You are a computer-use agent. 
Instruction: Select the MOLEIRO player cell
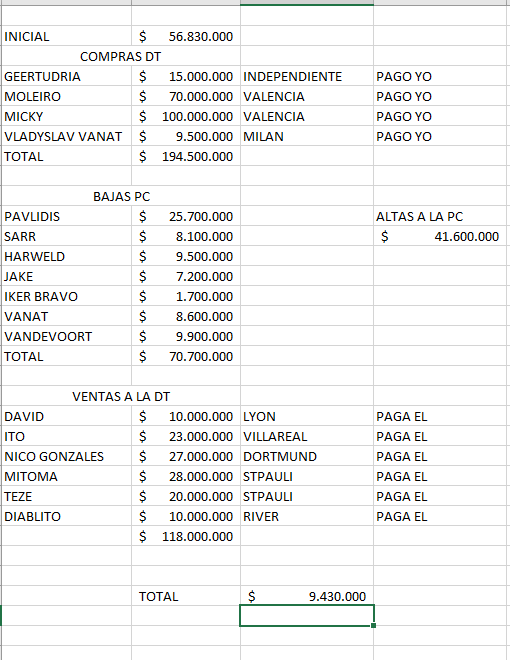66,96
